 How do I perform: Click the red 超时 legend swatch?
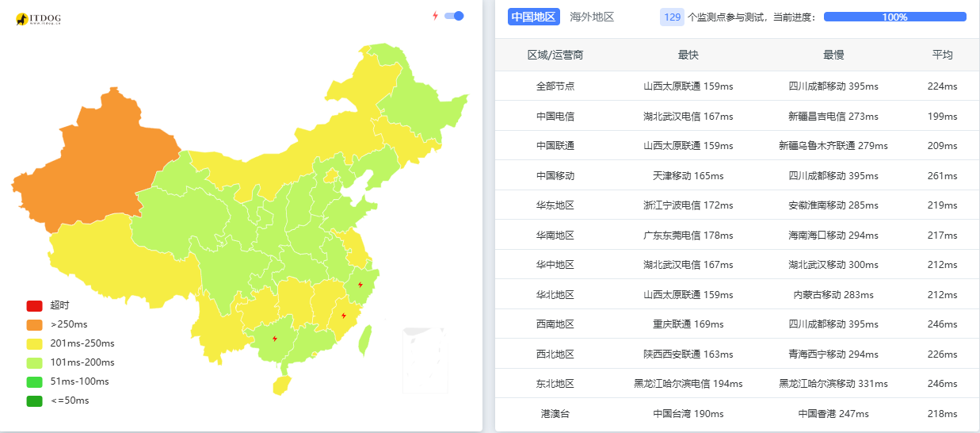[34, 305]
